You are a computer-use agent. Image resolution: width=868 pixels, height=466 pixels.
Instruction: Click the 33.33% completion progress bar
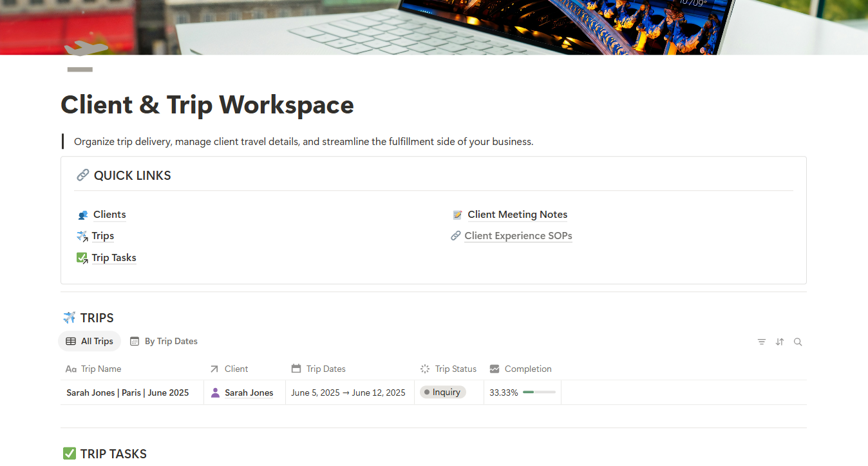pos(539,393)
